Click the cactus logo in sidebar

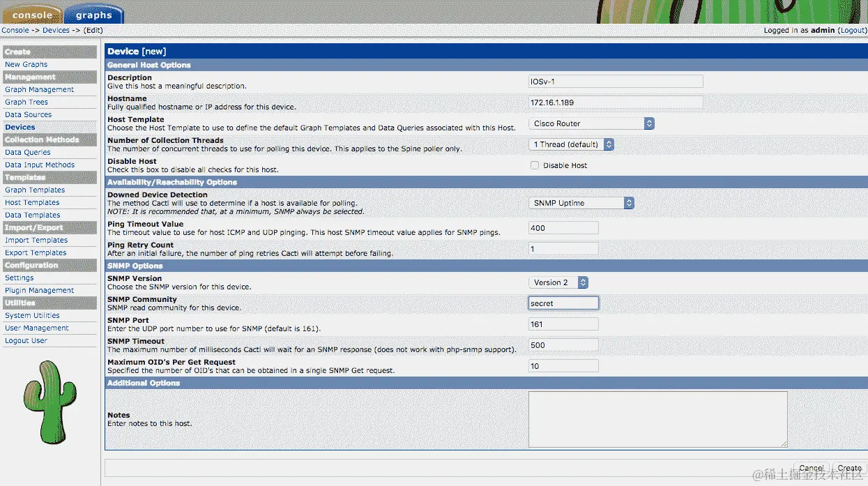point(49,402)
